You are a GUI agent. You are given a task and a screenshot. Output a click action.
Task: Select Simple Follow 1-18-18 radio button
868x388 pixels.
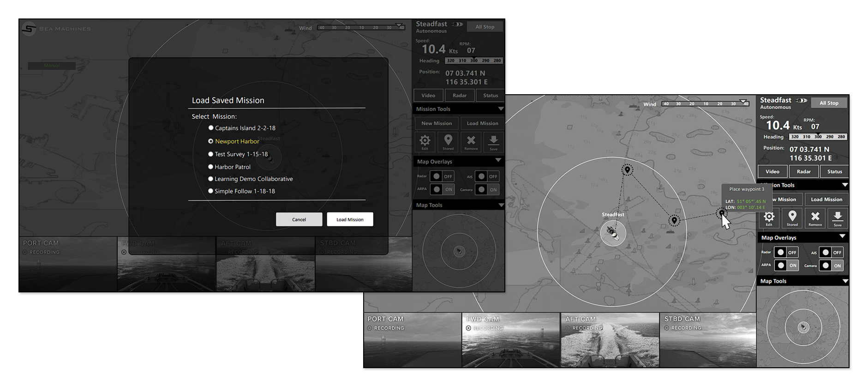(x=211, y=191)
